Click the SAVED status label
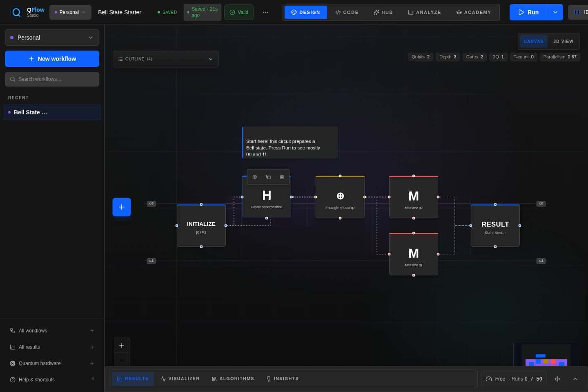Image resolution: width=588 pixels, height=392 pixels. click(167, 12)
